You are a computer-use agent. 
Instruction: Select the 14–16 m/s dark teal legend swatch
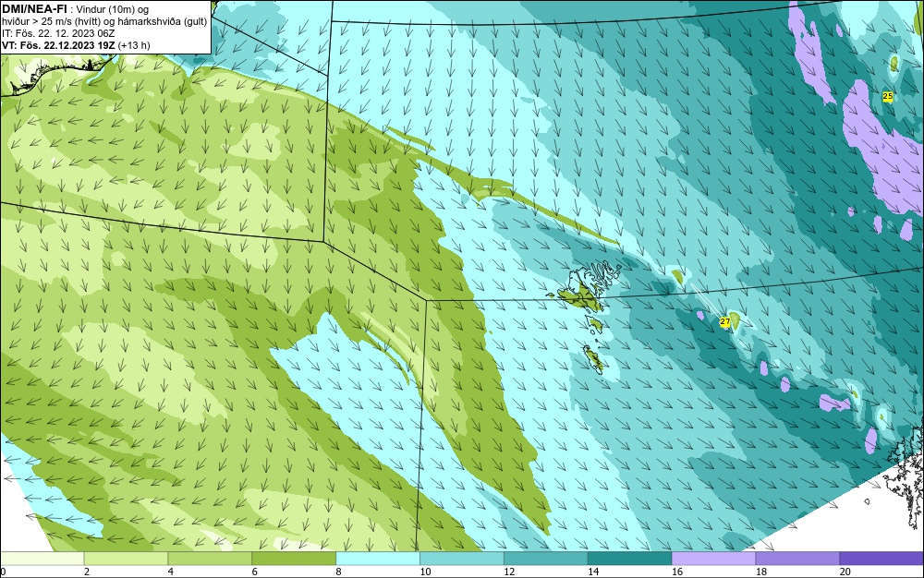[629, 559]
